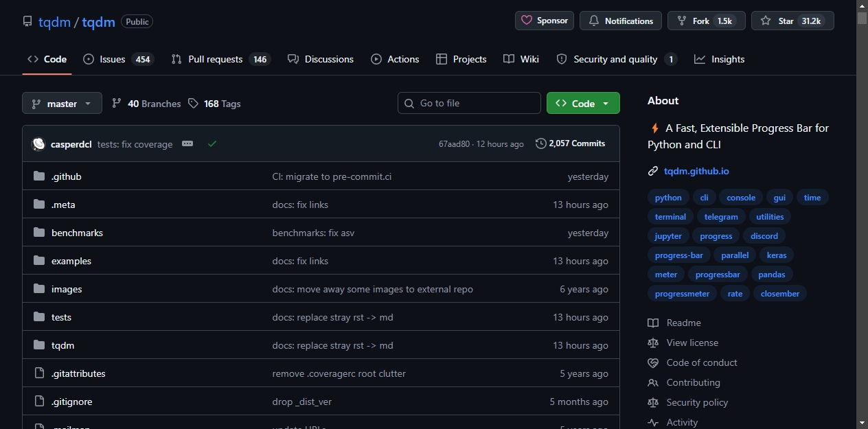This screenshot has width=868, height=429.
Task: Click the folder icon for images
Action: pos(39,289)
